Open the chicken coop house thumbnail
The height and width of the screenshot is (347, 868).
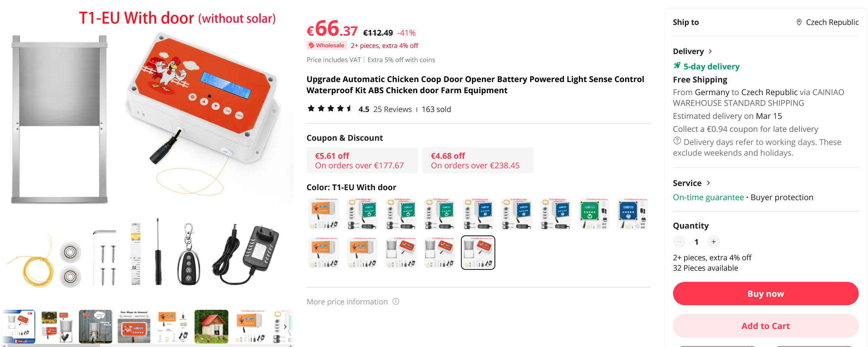coord(211,326)
